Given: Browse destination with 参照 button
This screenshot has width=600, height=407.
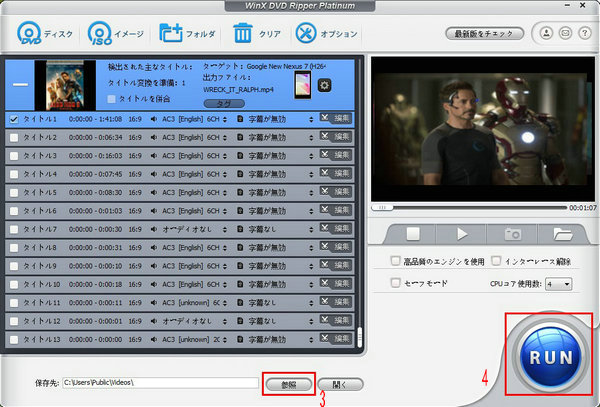Looking at the screenshot, I should pos(289,384).
